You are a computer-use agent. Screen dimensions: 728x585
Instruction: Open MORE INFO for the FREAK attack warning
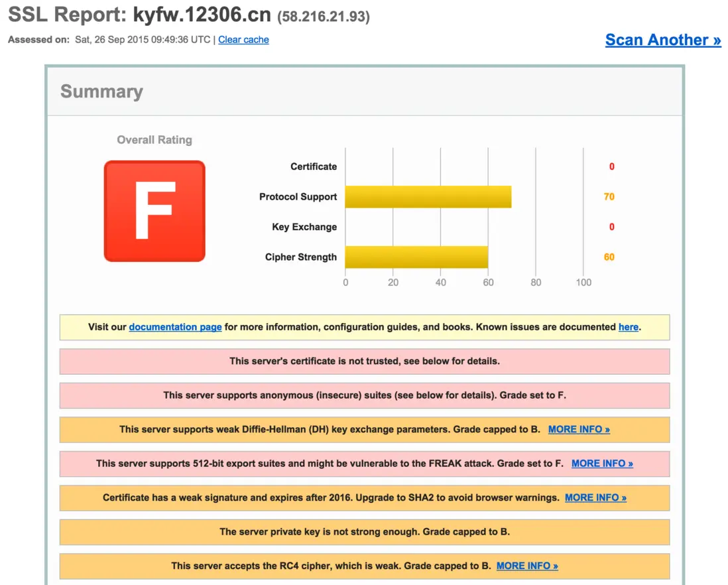[602, 464]
